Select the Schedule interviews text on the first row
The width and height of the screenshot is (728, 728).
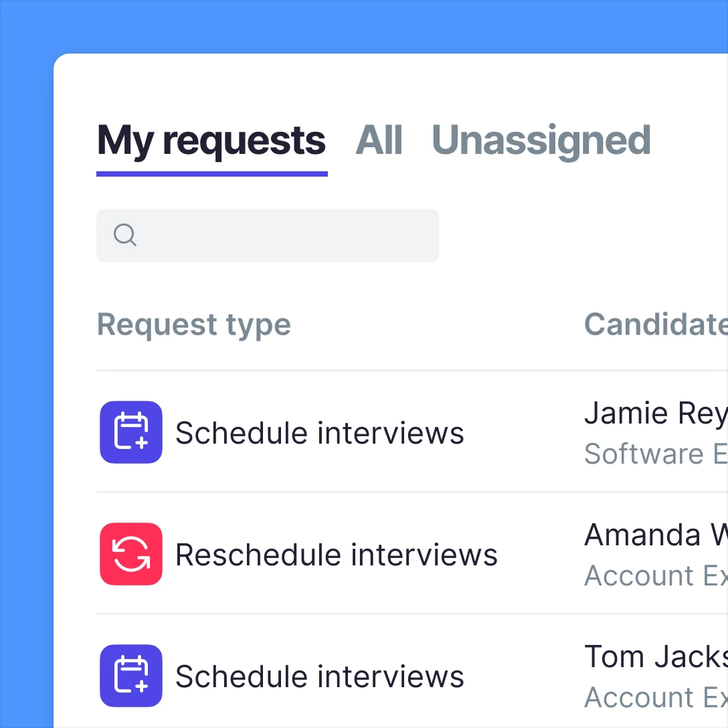pos(319,432)
